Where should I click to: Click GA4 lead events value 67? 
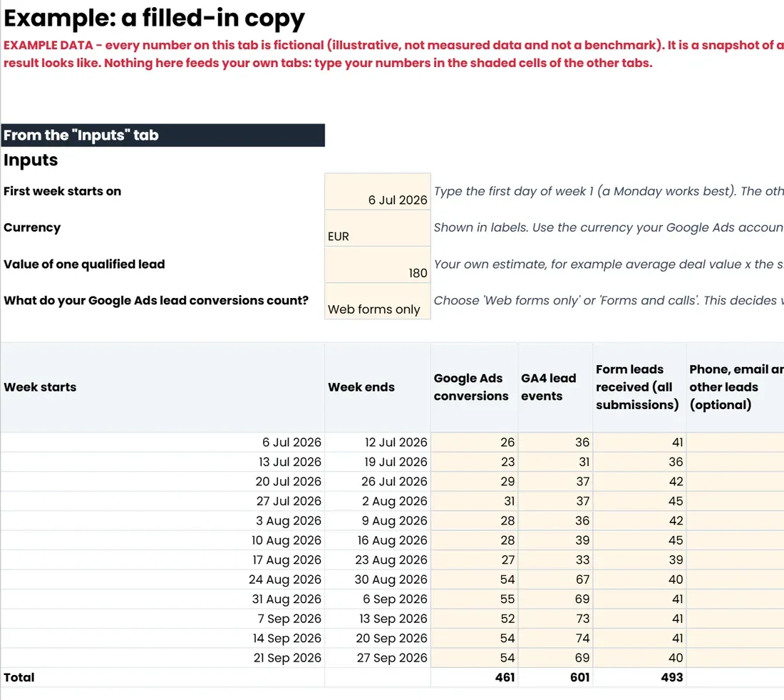pos(555,580)
